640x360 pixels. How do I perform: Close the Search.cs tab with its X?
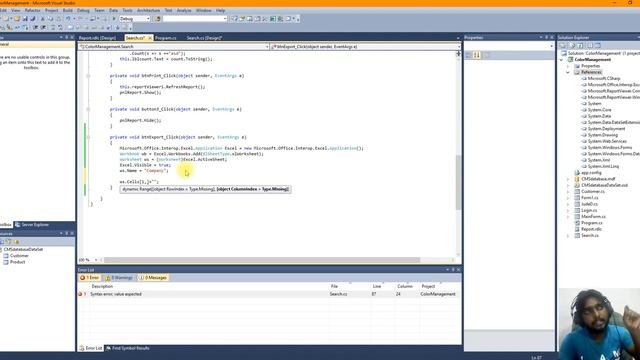click(150, 38)
